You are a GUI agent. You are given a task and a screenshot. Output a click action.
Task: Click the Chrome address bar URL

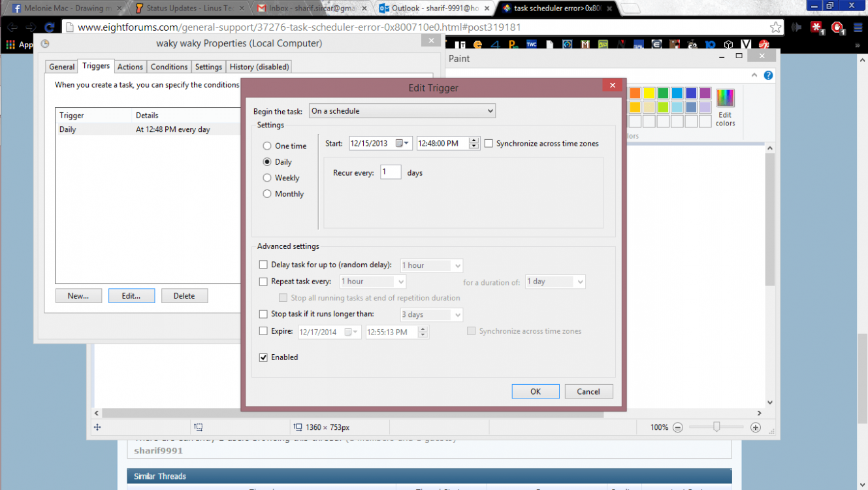click(299, 27)
